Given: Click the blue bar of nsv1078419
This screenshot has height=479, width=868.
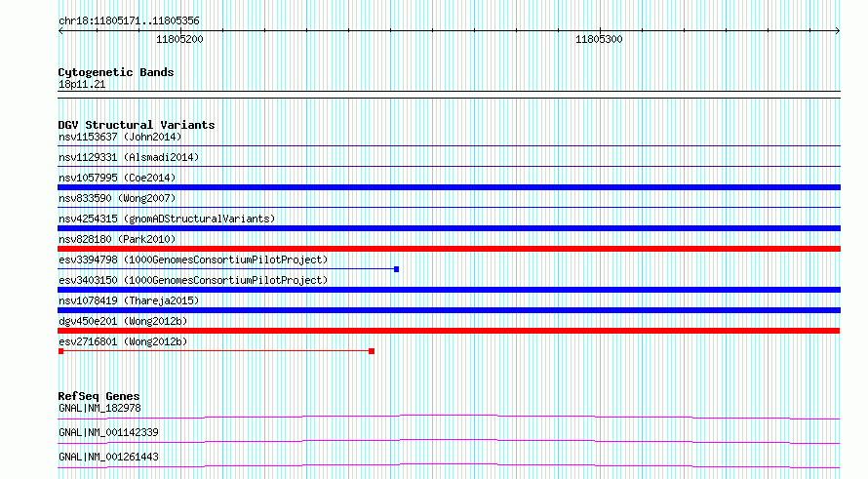Looking at the screenshot, I should (x=449, y=310).
